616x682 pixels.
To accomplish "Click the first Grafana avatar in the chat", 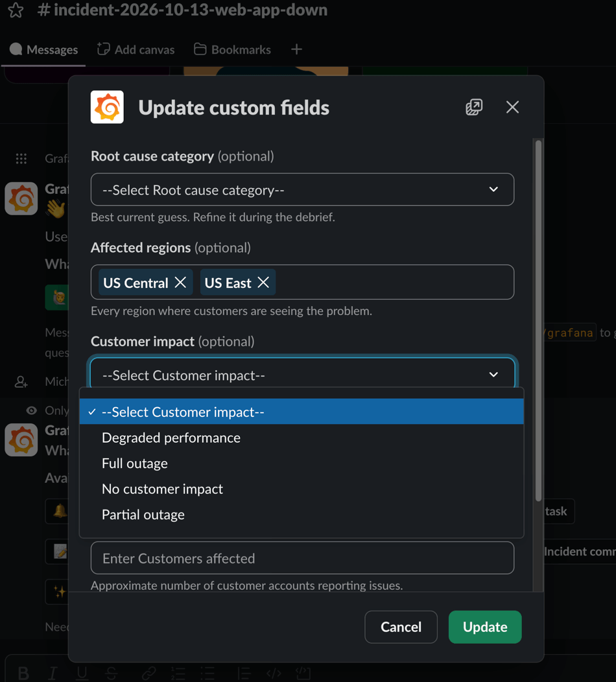I will [21, 198].
